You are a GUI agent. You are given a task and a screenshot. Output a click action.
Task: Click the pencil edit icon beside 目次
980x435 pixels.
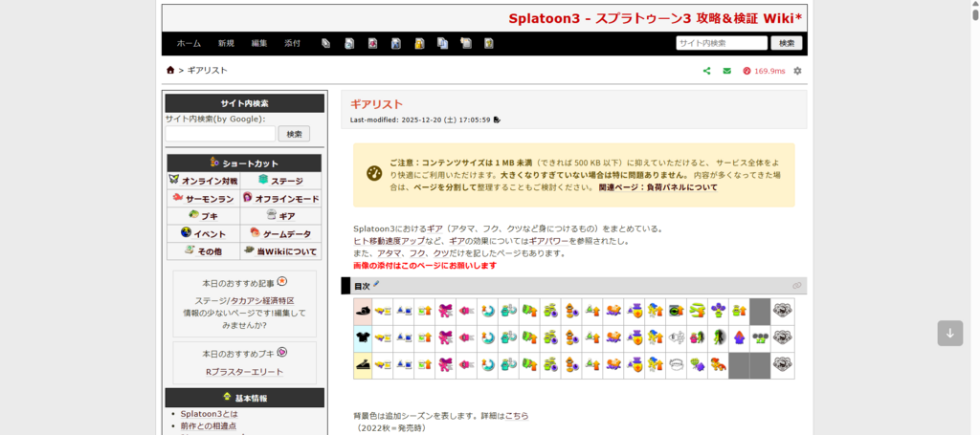(x=376, y=285)
